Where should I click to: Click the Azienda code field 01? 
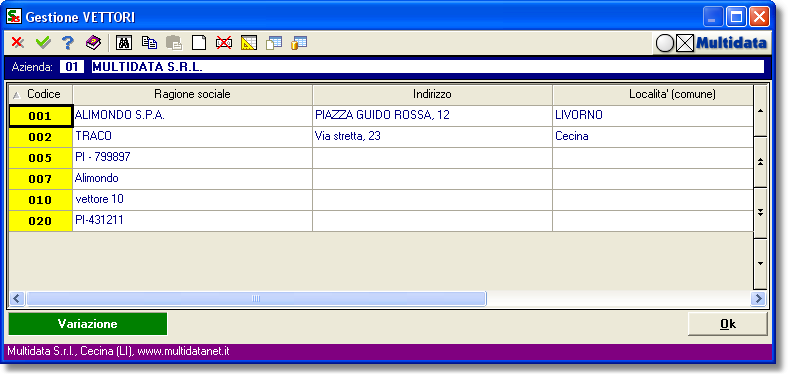tap(72, 67)
